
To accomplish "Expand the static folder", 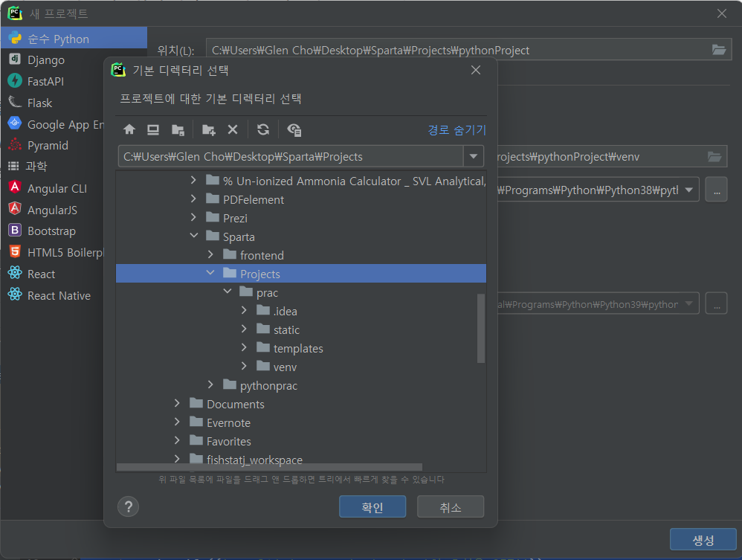I will (x=244, y=329).
